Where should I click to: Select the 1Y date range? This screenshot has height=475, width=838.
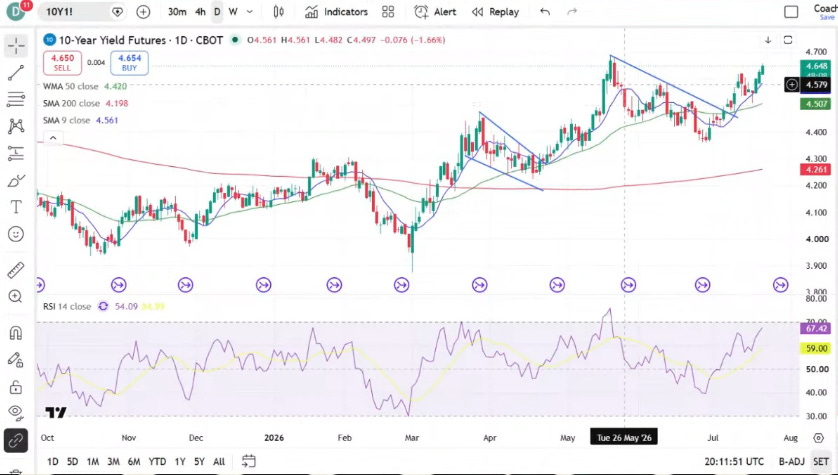180,462
